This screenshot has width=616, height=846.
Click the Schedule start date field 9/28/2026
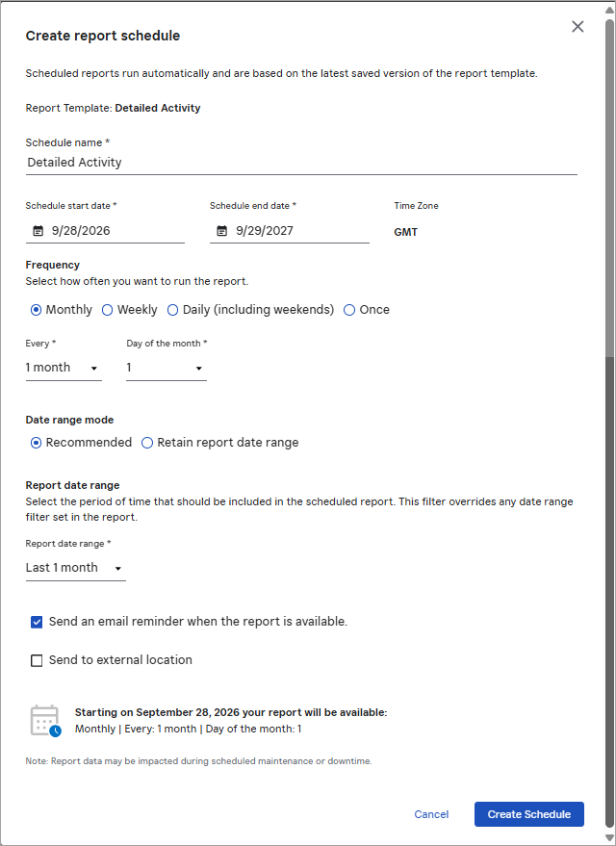(105, 231)
